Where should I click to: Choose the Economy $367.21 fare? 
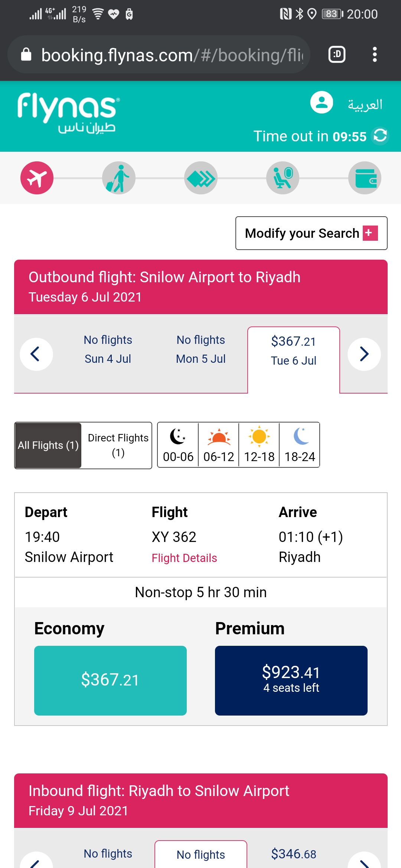click(x=110, y=680)
